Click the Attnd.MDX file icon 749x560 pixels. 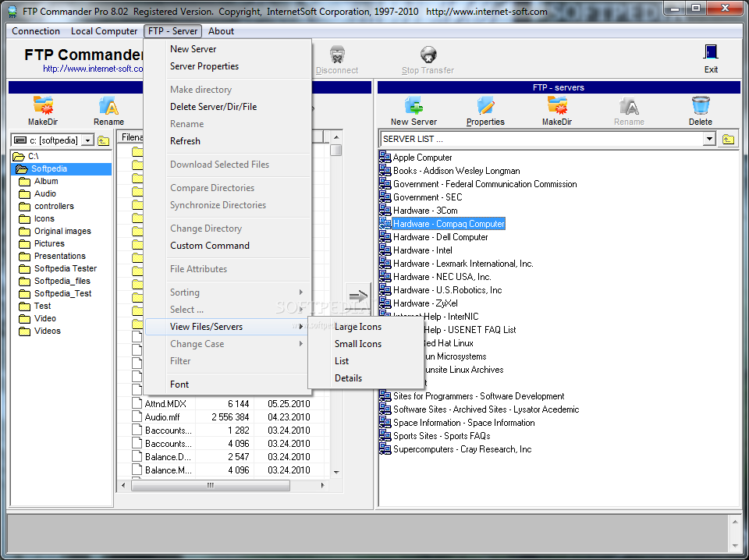coord(137,403)
